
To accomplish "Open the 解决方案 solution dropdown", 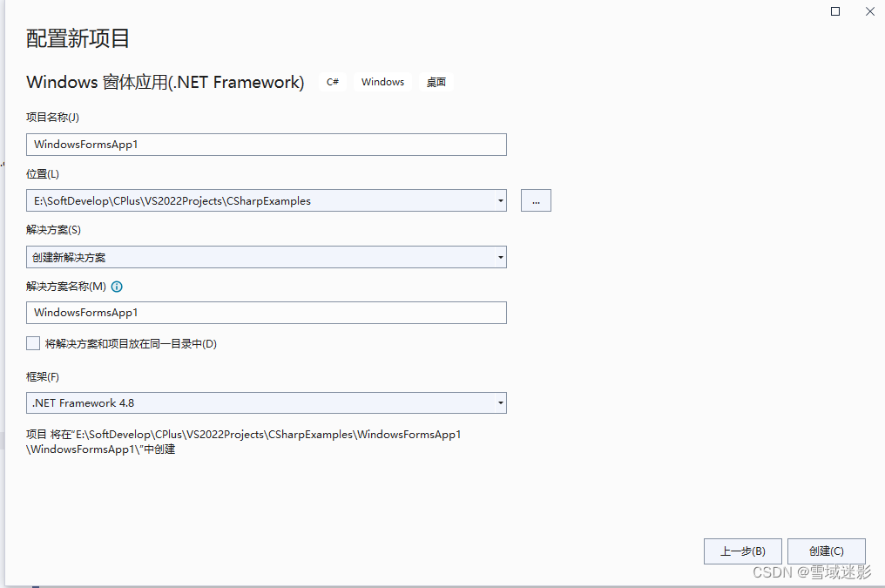I will tap(500, 257).
